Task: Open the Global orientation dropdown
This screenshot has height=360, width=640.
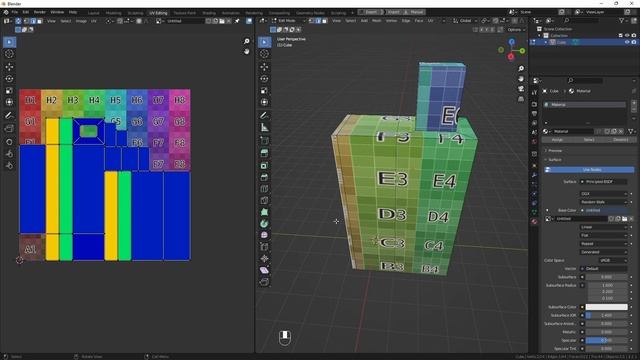Action: click(x=465, y=21)
